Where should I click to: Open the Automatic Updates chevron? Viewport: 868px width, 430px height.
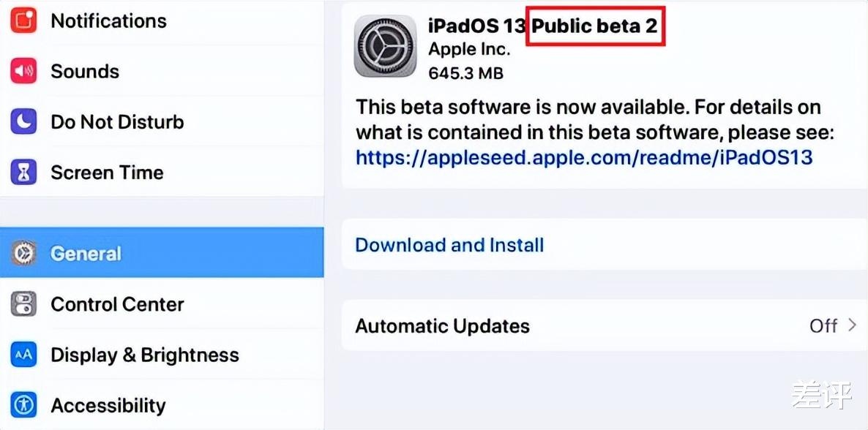853,326
